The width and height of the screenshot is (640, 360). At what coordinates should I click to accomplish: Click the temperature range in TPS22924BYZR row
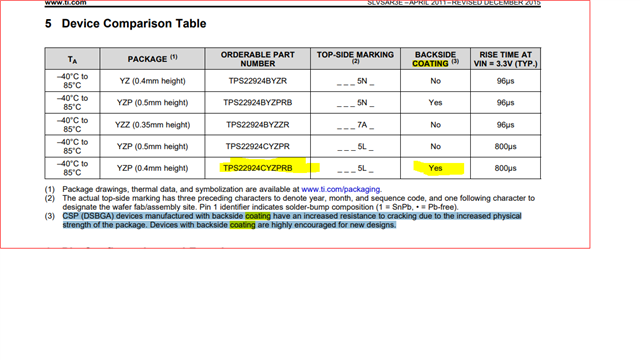click(x=72, y=81)
